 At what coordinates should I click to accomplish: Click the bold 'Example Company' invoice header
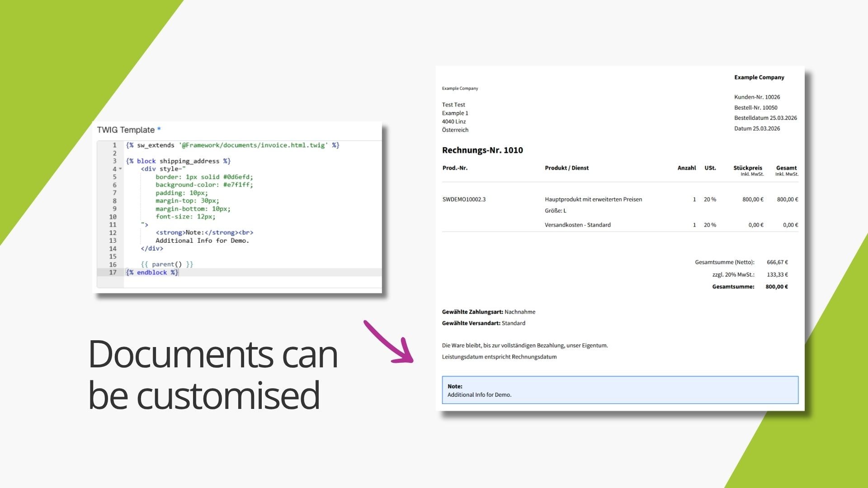759,77
